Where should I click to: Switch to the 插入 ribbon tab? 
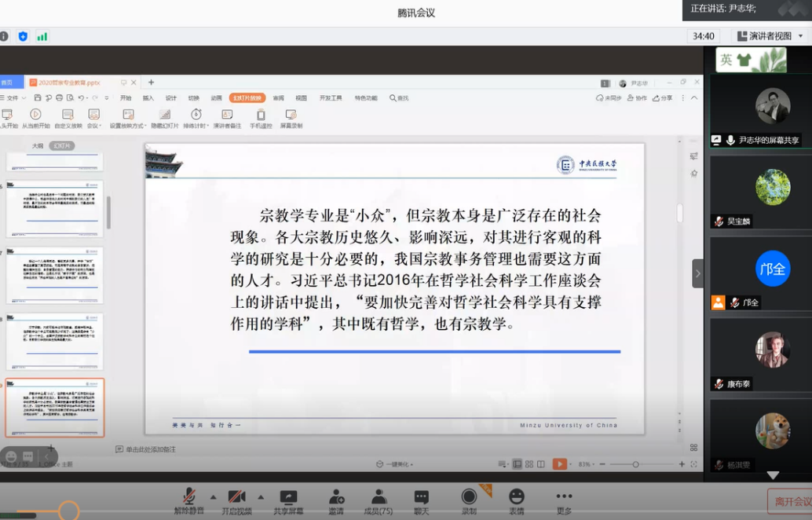[x=148, y=98]
